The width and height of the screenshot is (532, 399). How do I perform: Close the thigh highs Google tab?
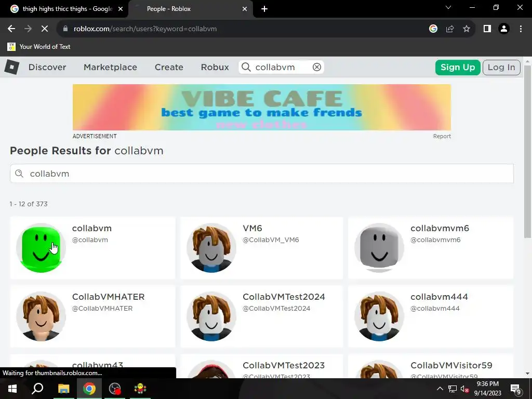pos(121,9)
